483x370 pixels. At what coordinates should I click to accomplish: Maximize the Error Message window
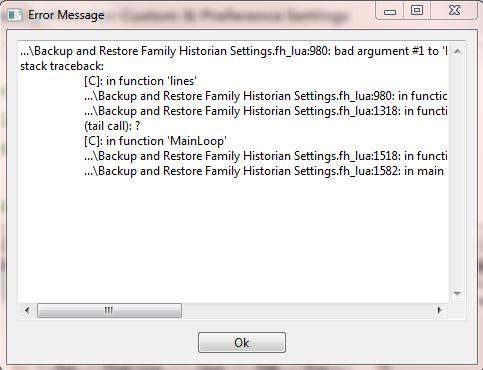tap(417, 11)
